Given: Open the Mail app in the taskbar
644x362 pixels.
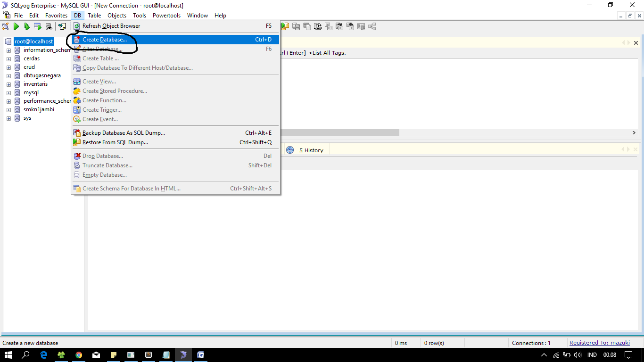Looking at the screenshot, I should (96, 355).
